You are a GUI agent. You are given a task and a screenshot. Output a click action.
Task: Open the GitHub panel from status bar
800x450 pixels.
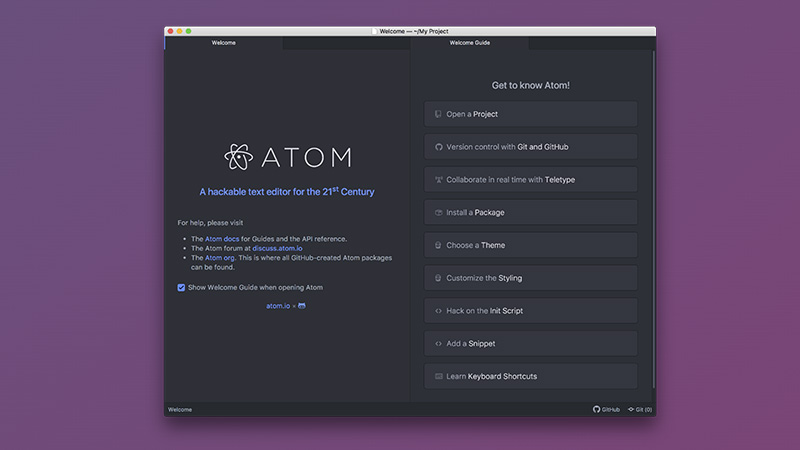606,409
